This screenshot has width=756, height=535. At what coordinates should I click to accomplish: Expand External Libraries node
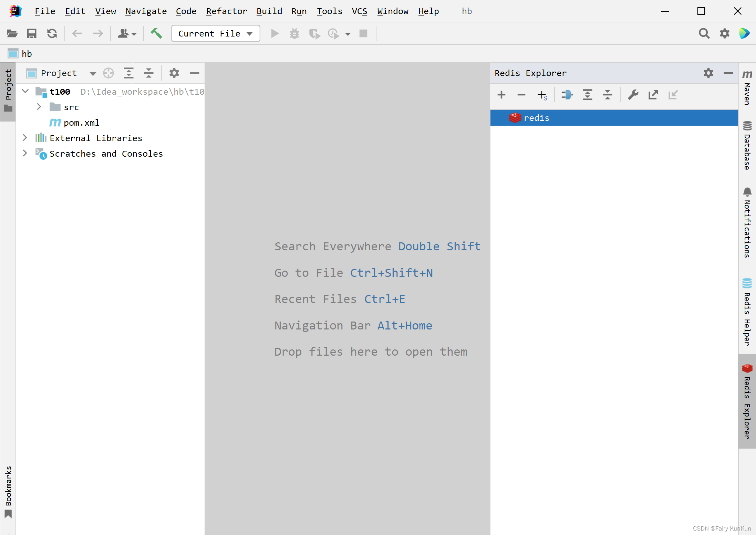click(x=25, y=138)
